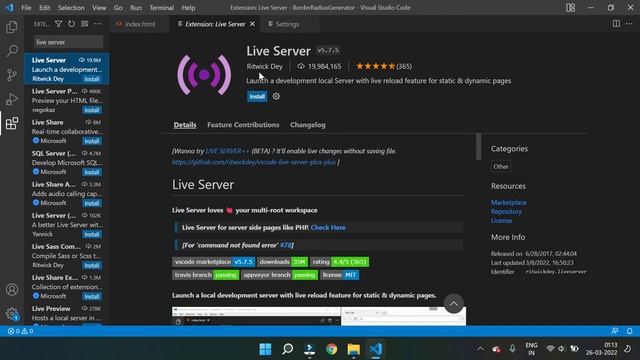The image size is (640, 360).
Task: Open the Repository resource link
Action: tap(506, 211)
